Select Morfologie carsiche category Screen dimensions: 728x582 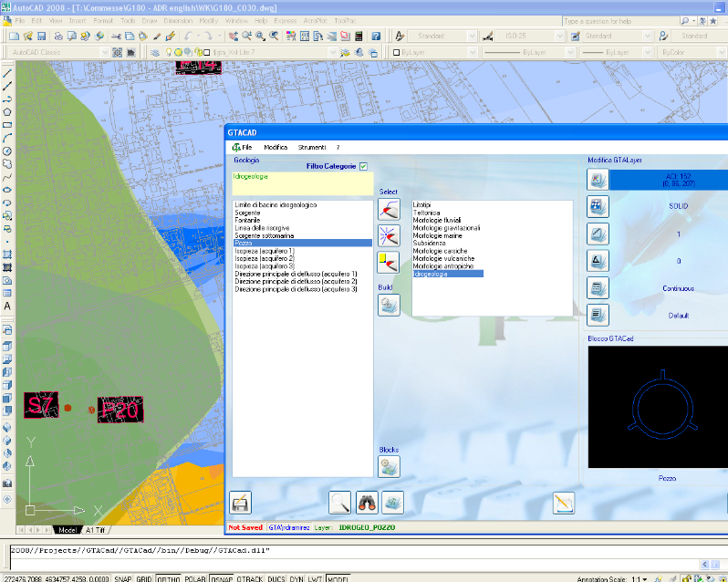[440, 251]
